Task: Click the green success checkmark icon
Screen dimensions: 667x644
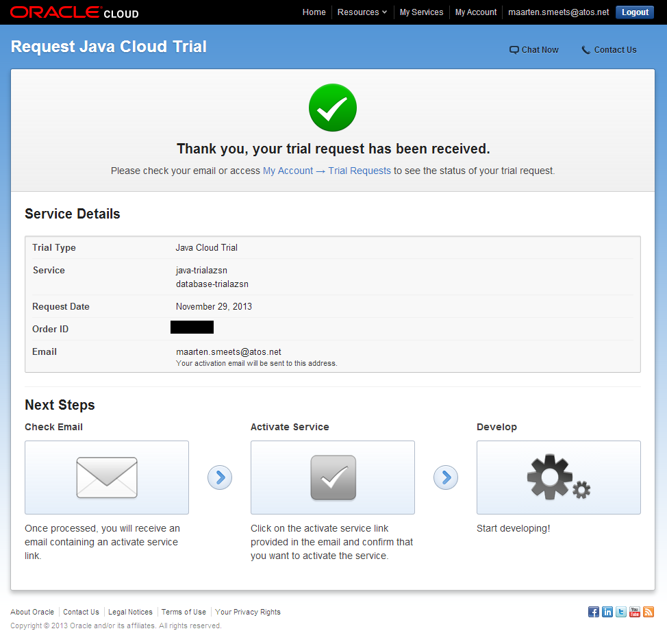Action: tap(333, 108)
